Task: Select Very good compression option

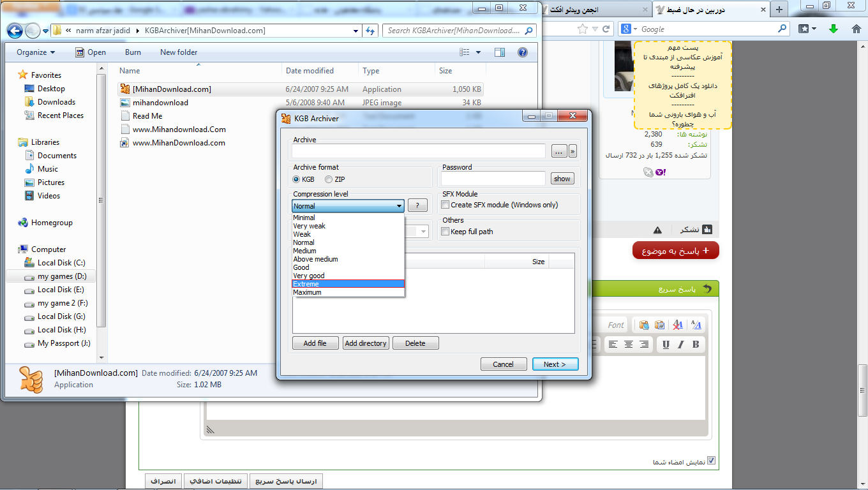Action: click(348, 276)
